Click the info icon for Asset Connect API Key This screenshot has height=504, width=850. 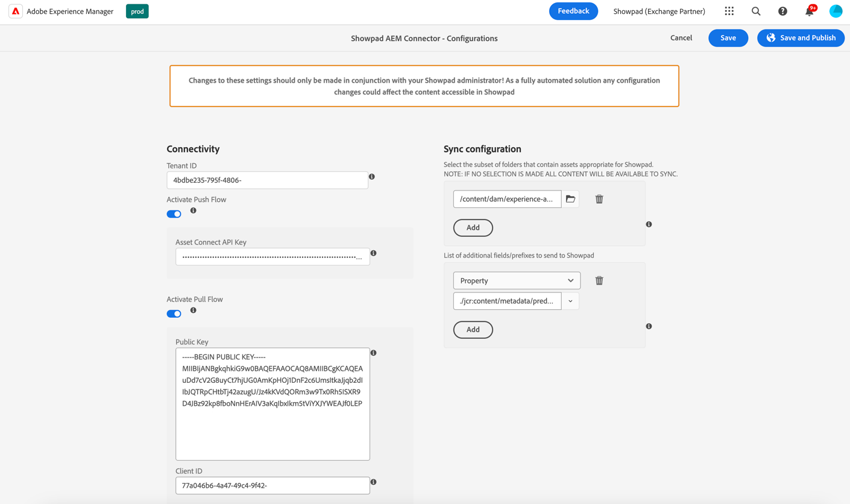[374, 253]
